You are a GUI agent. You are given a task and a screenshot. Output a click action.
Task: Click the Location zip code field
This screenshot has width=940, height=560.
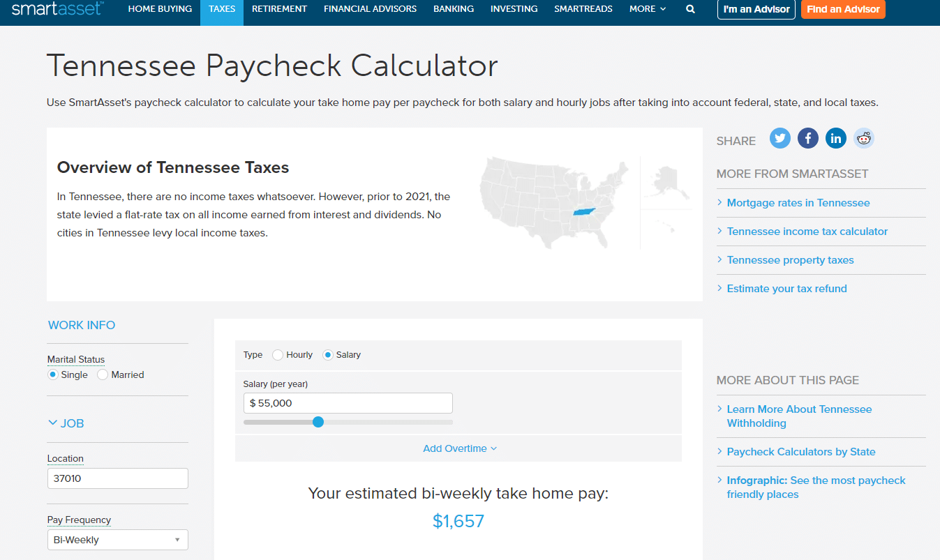click(118, 478)
